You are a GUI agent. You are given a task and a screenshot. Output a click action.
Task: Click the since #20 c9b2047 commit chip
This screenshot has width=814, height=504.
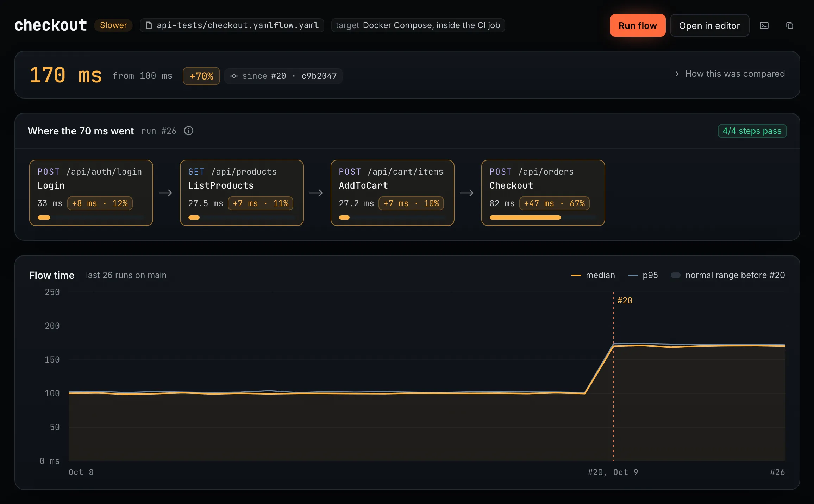pyautogui.click(x=283, y=76)
